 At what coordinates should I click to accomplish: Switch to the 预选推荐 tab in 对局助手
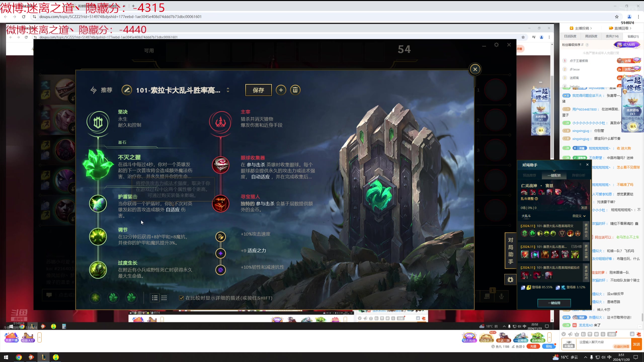pos(529,175)
